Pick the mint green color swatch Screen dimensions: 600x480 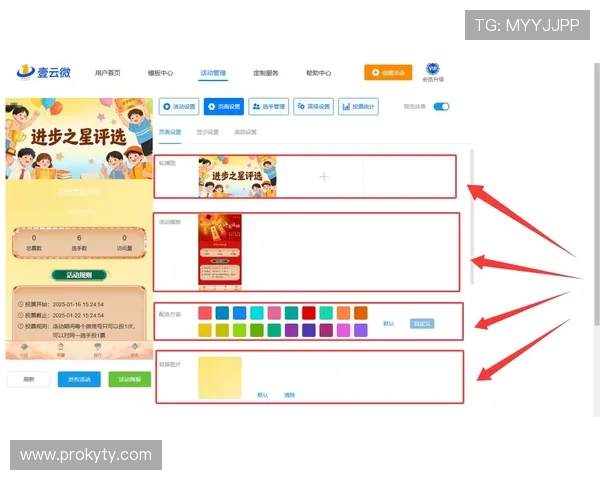point(326,313)
